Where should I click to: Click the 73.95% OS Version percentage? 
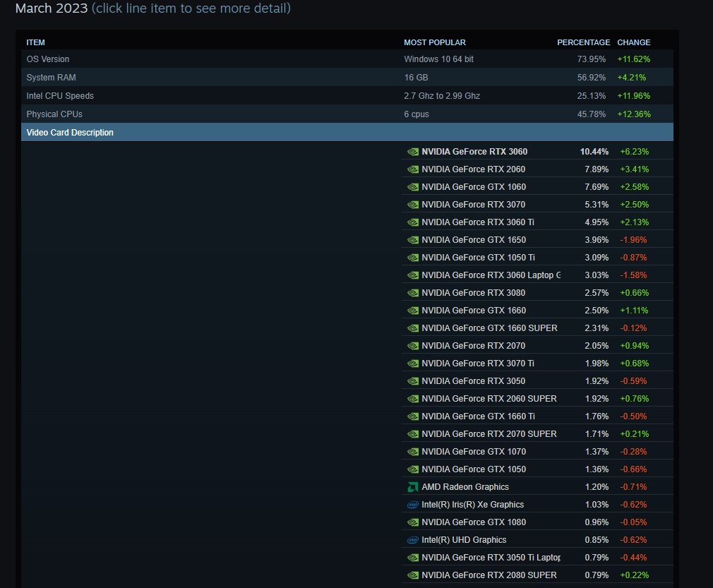click(591, 59)
